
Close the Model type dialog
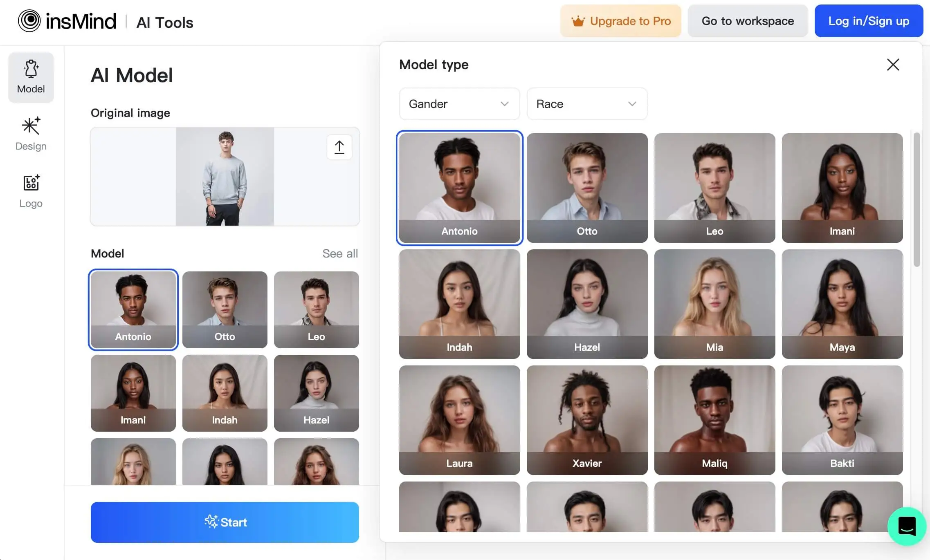893,65
